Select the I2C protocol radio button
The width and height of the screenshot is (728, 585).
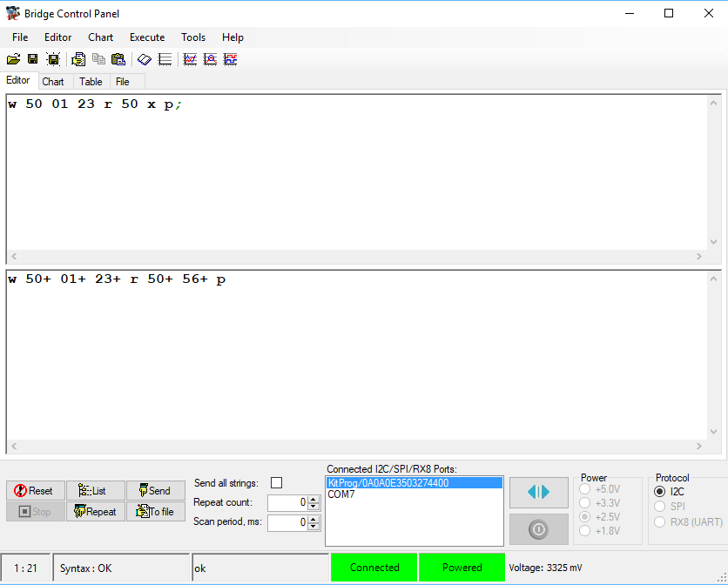click(x=659, y=492)
